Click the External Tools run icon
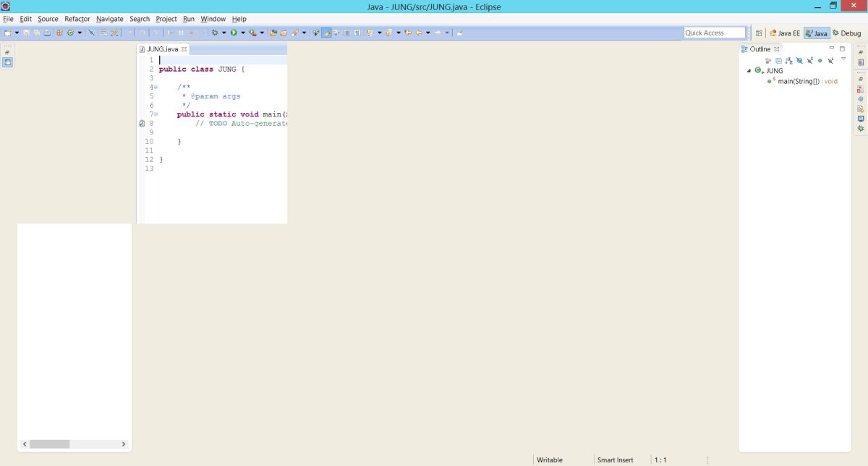The width and height of the screenshot is (868, 466). click(x=252, y=33)
